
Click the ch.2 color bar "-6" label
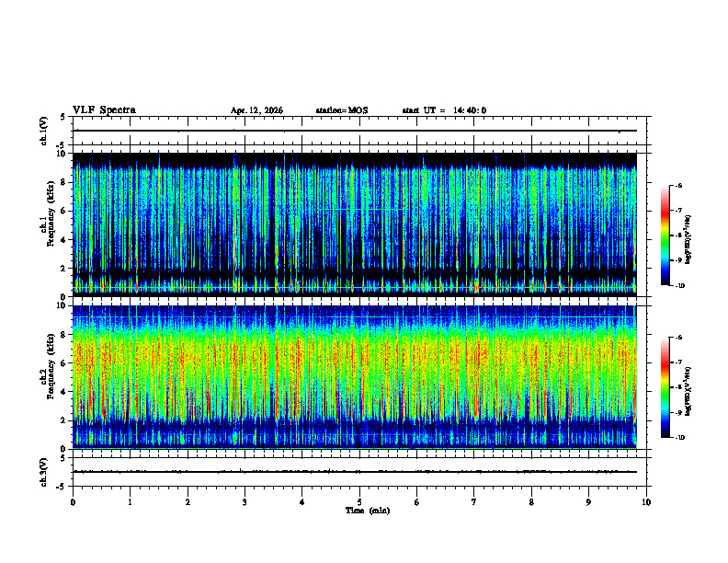pyautogui.click(x=678, y=338)
